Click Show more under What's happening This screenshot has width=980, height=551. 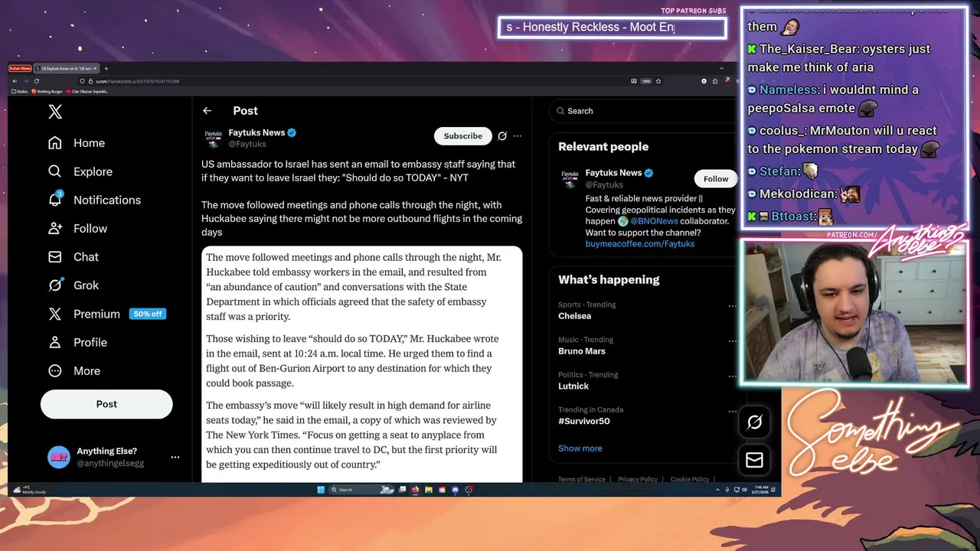pyautogui.click(x=580, y=448)
